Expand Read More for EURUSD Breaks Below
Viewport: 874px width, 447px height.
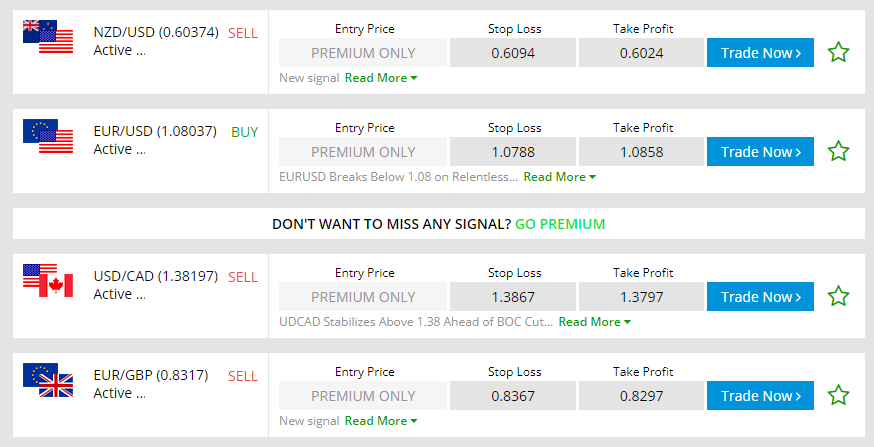[559, 177]
